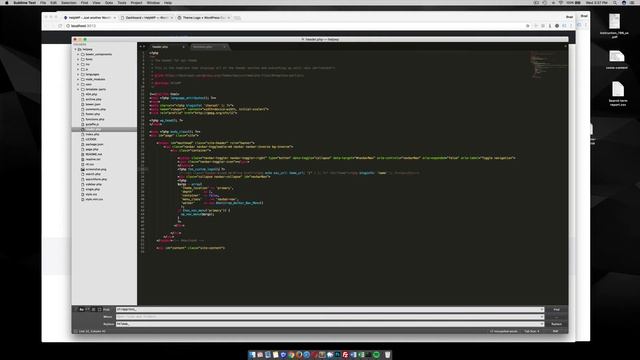Viewport: 640px width, 360px height.
Task: Open the Project menu
Action: tap(136, 3)
